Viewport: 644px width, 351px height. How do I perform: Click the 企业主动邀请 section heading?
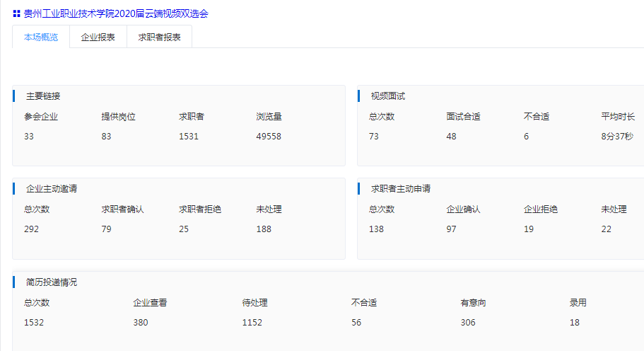tap(52, 189)
